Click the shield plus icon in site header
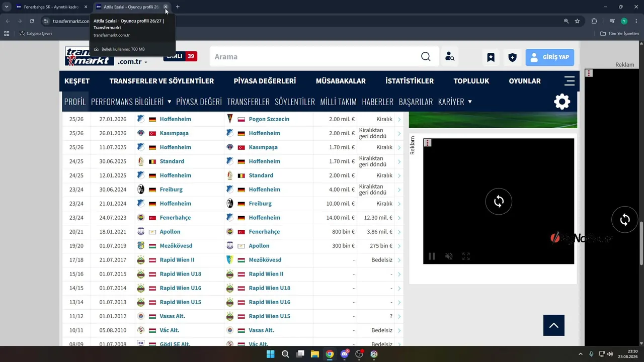The image size is (644, 362). 512,57
